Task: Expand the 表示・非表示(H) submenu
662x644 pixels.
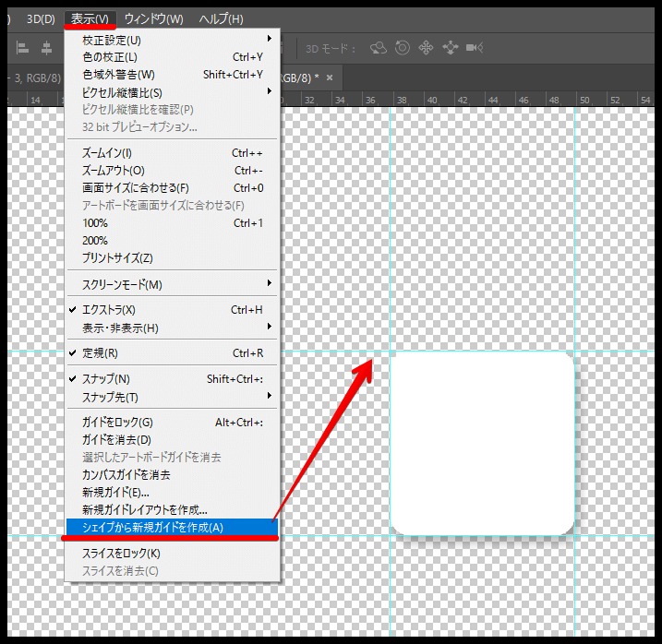Action: [120, 328]
